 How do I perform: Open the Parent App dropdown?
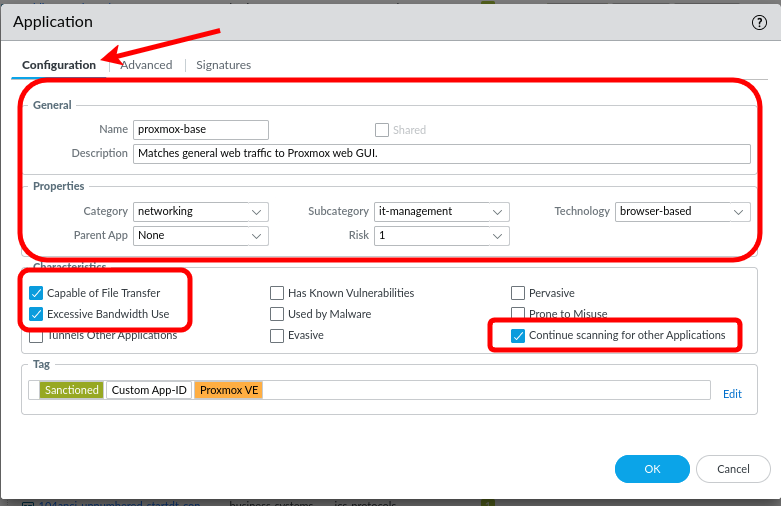pyautogui.click(x=201, y=236)
